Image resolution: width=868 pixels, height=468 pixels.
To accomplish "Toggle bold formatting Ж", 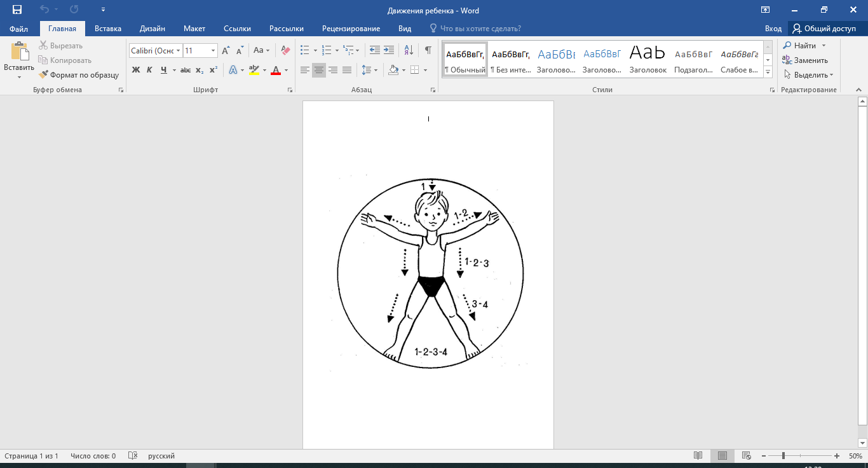I will coord(135,70).
